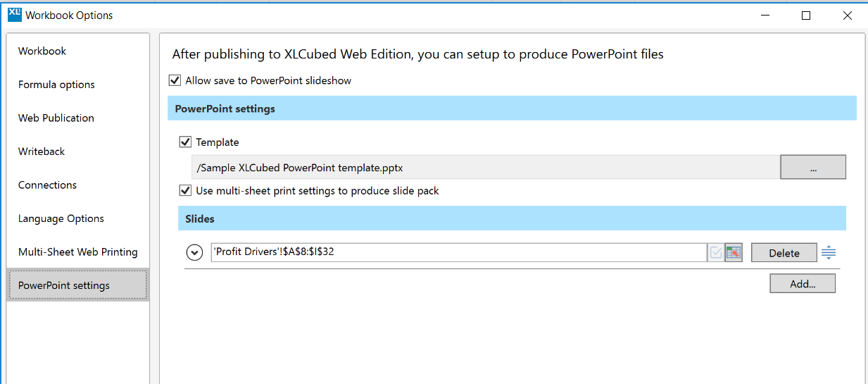
Task: Click the greyed checkmark icon beside slide range
Action: pyautogui.click(x=716, y=253)
